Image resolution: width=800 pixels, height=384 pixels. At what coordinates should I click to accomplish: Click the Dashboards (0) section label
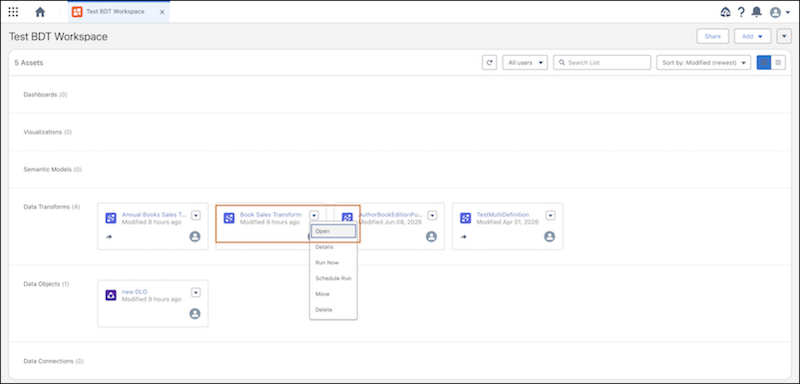click(x=45, y=94)
